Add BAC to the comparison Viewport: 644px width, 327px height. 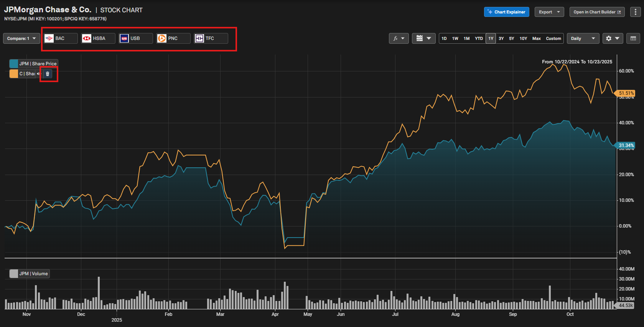pos(61,38)
